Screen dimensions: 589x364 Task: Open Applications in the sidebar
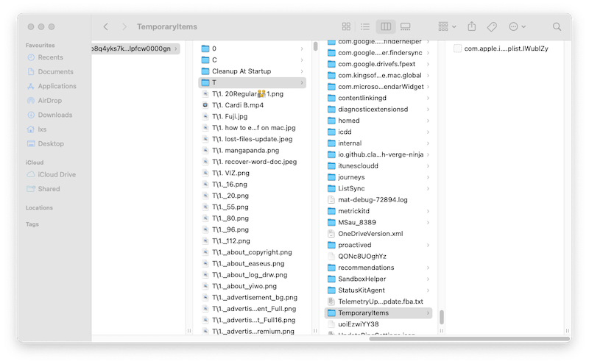click(x=57, y=86)
